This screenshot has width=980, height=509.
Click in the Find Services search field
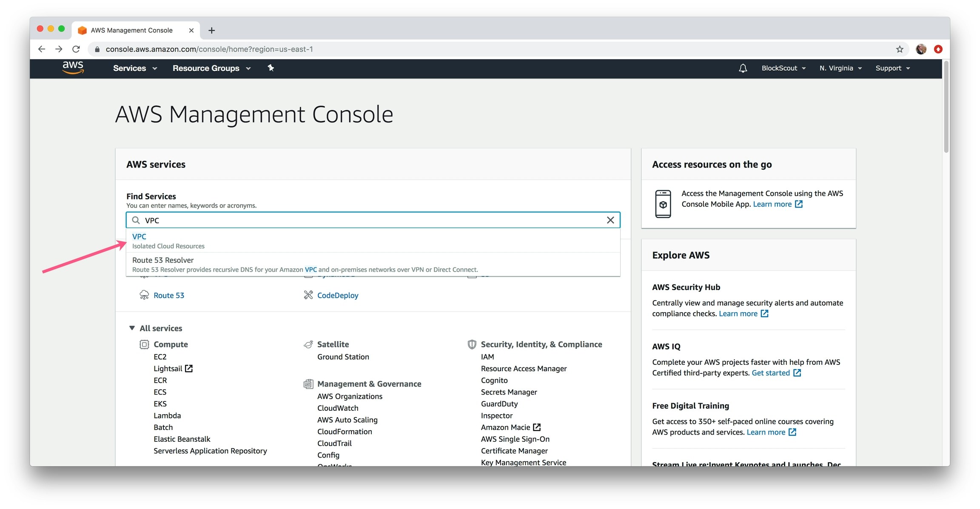(x=370, y=220)
